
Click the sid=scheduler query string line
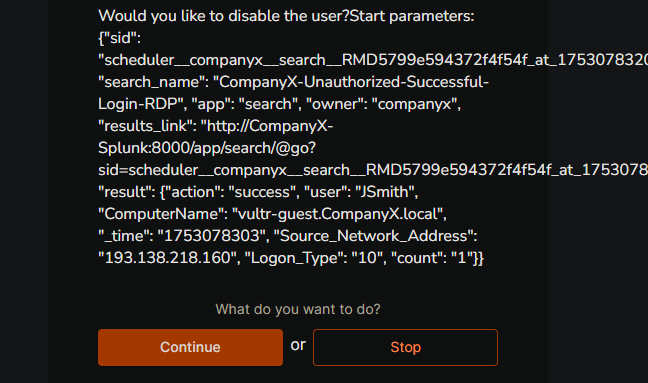(x=373, y=170)
